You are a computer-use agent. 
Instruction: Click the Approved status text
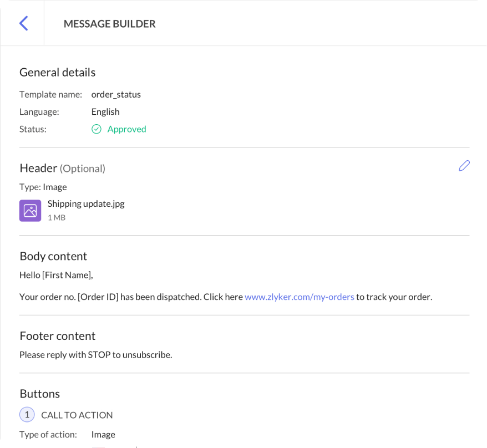click(x=126, y=129)
